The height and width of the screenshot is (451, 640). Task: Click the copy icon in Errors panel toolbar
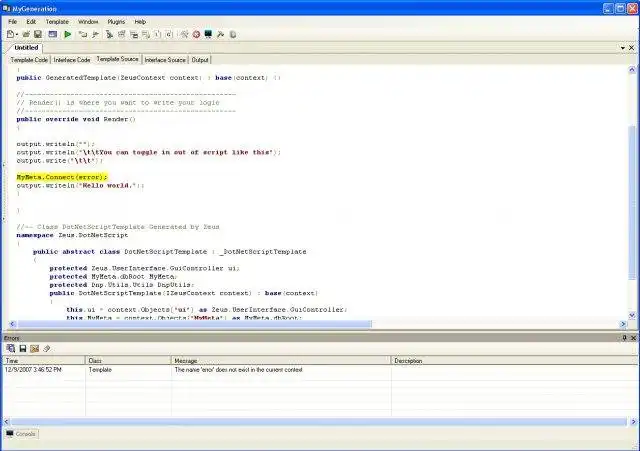11,348
